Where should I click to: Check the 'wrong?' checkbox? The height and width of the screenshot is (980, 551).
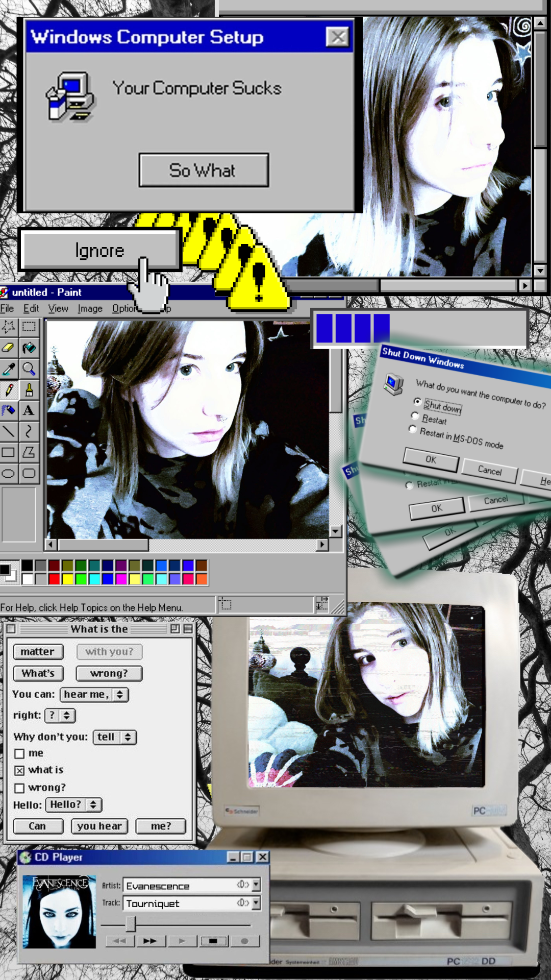[19, 788]
